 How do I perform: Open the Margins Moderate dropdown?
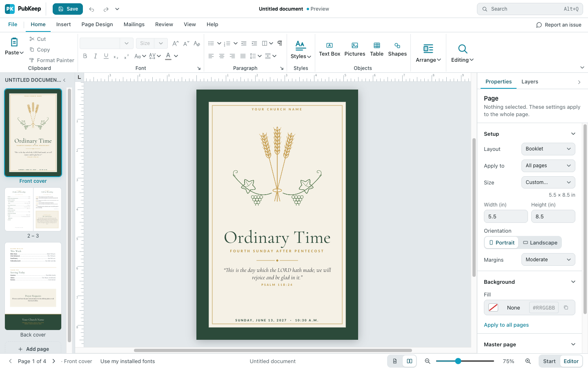point(548,260)
